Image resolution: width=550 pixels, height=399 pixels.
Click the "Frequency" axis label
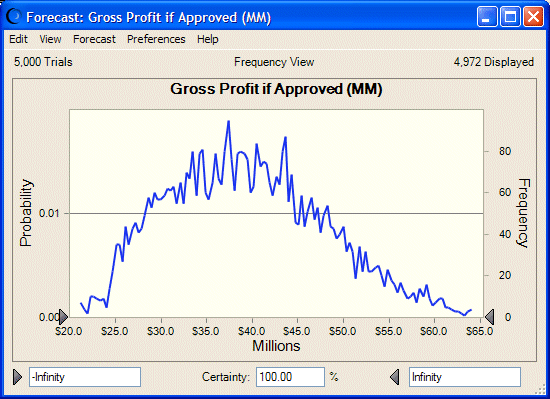[524, 213]
